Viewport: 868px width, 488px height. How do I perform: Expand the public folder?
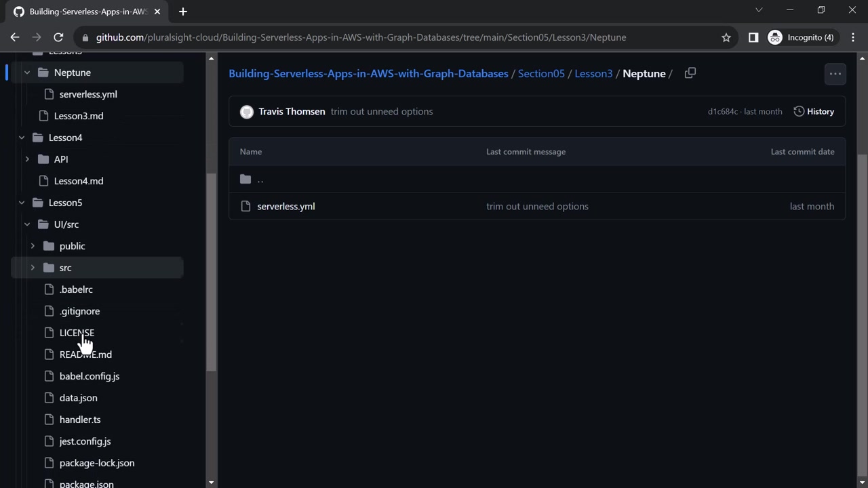(x=33, y=246)
